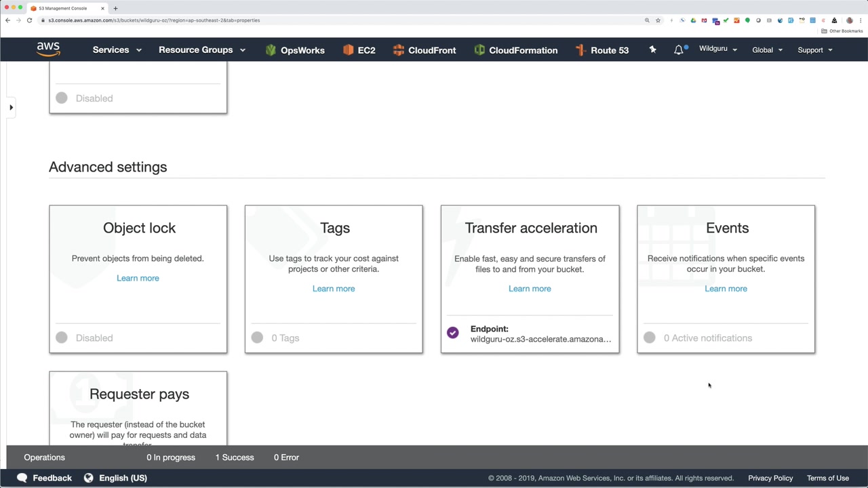This screenshot has height=488, width=868.
Task: Expand the Resource Groups dropdown
Action: point(201,50)
